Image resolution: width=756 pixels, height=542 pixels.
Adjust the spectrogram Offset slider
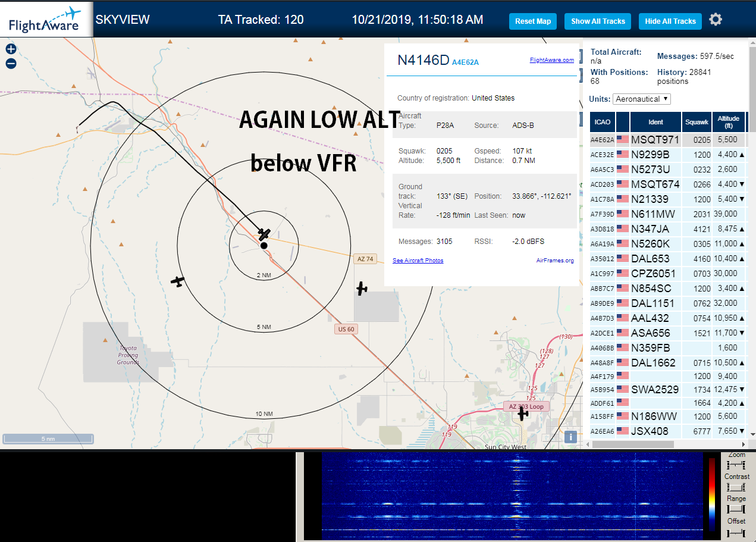pyautogui.click(x=736, y=532)
